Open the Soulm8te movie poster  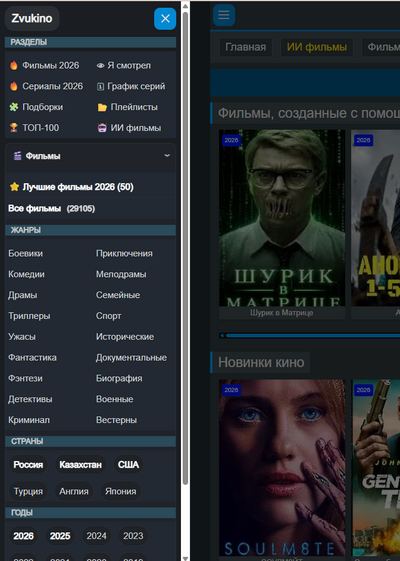pyautogui.click(x=282, y=467)
